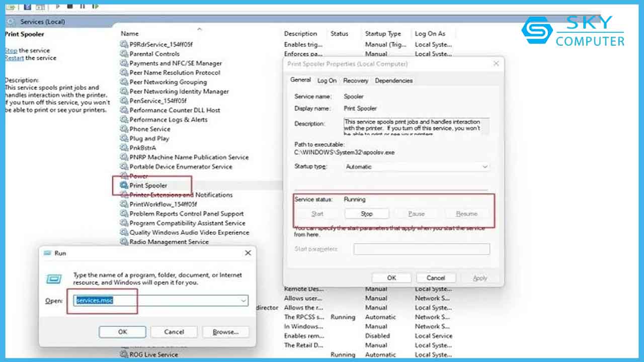The width and height of the screenshot is (644, 362).
Task: Click the Run dialog title bar icon
Action: (48, 253)
